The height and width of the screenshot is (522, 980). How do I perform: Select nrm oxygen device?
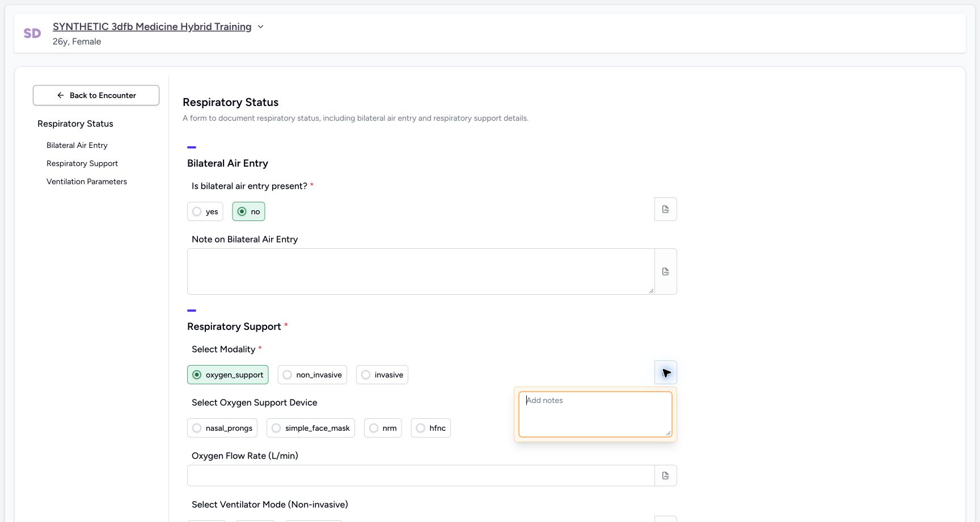(x=383, y=428)
